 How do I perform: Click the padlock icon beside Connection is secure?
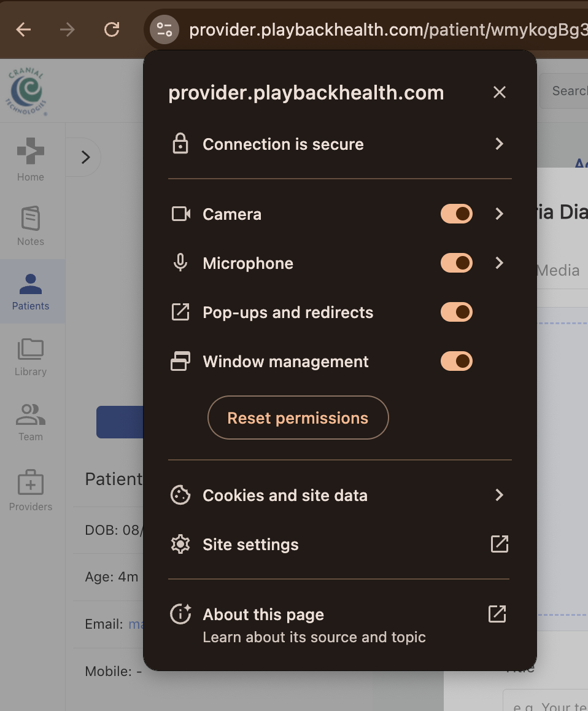180,144
